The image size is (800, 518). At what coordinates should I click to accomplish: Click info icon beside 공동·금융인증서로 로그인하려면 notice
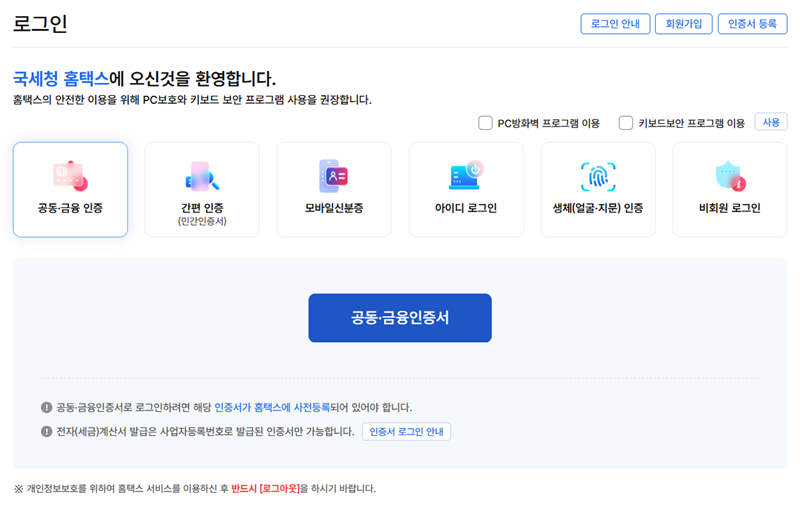coord(46,407)
